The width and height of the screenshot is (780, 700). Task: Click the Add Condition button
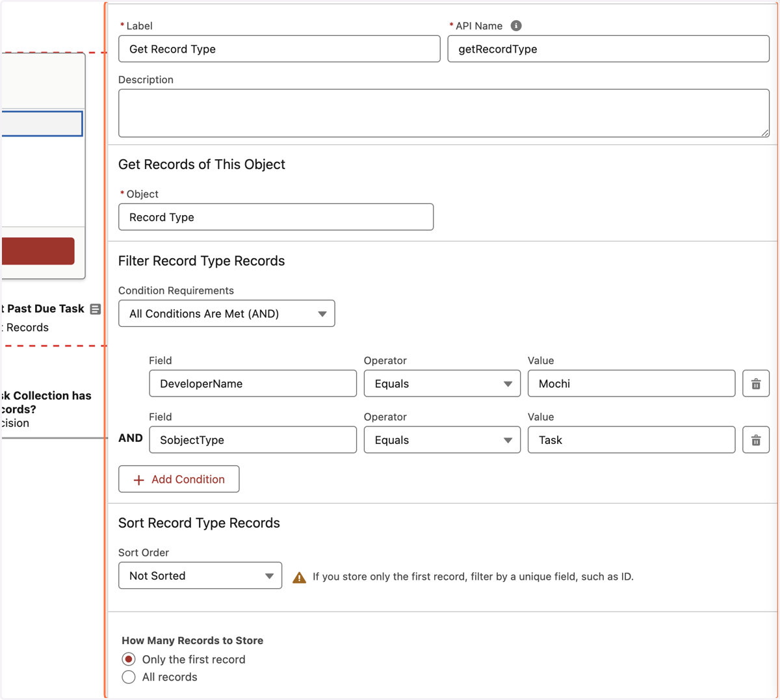coord(179,479)
